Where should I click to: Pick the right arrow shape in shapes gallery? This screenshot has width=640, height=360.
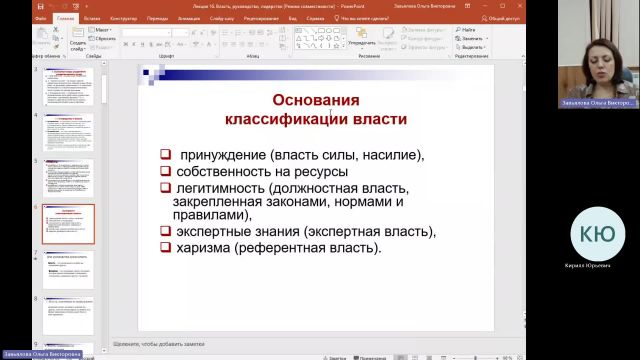(321, 38)
